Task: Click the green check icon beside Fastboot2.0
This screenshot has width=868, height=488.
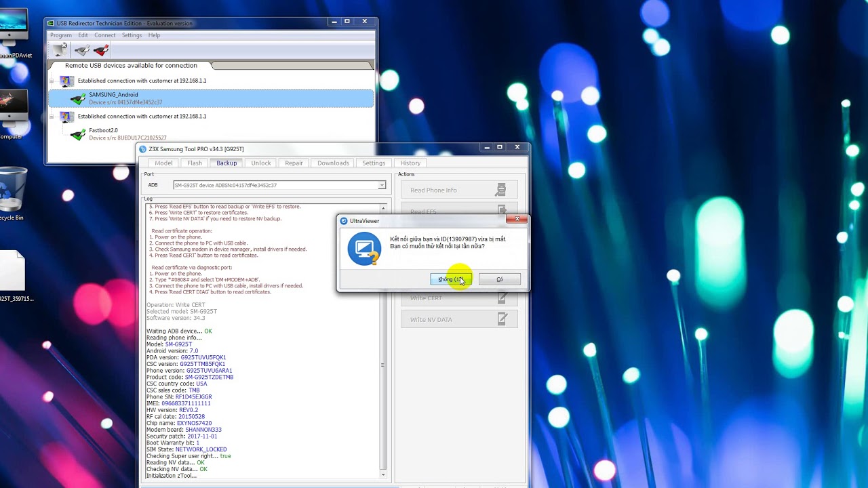Action: (x=78, y=135)
